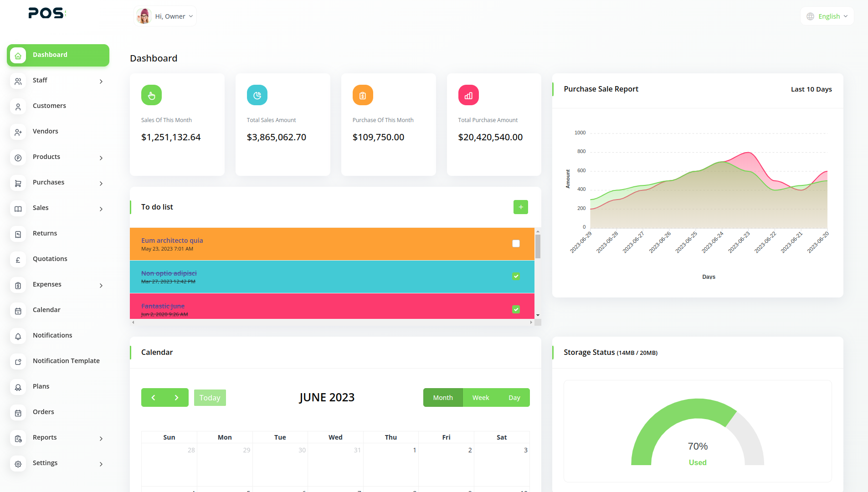The height and width of the screenshot is (492, 868).
Task: Uncheck the 'Non optio adipisci' task checkbox
Action: point(516,277)
